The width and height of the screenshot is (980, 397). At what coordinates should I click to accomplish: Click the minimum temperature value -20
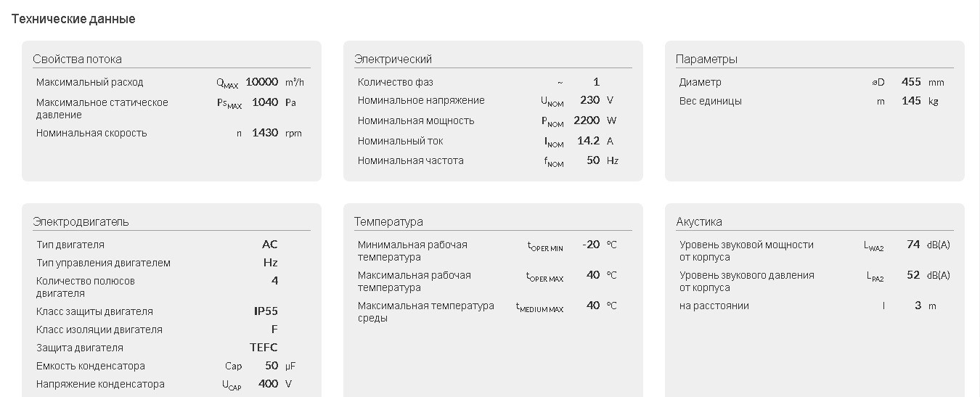point(591,245)
